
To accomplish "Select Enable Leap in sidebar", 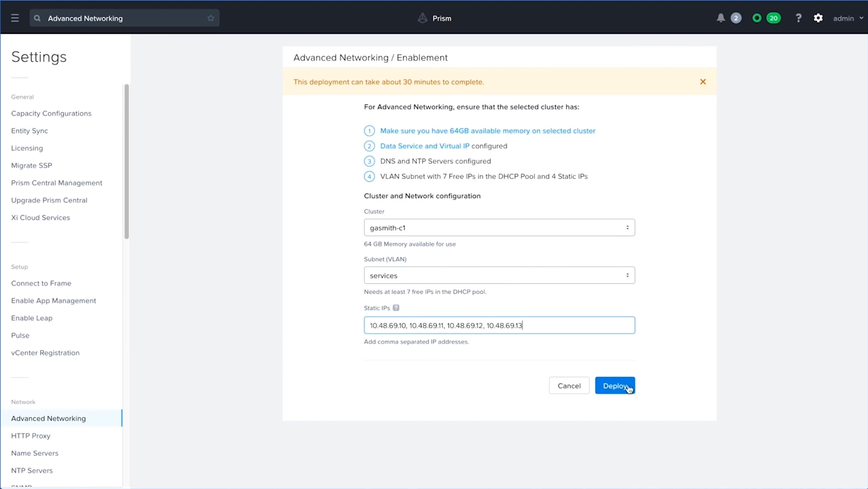I will (32, 318).
